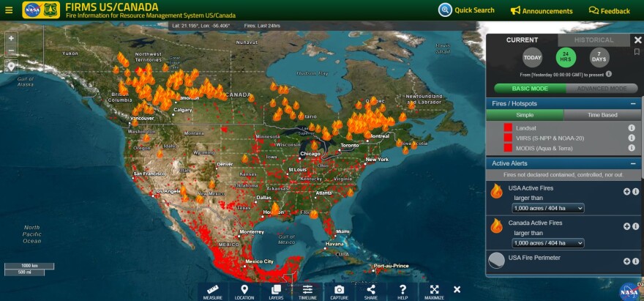Open the Layers panel

point(276,291)
